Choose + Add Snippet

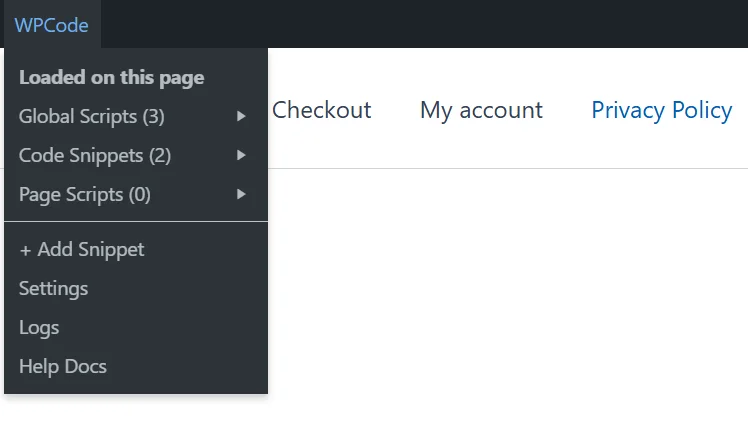tap(136, 250)
